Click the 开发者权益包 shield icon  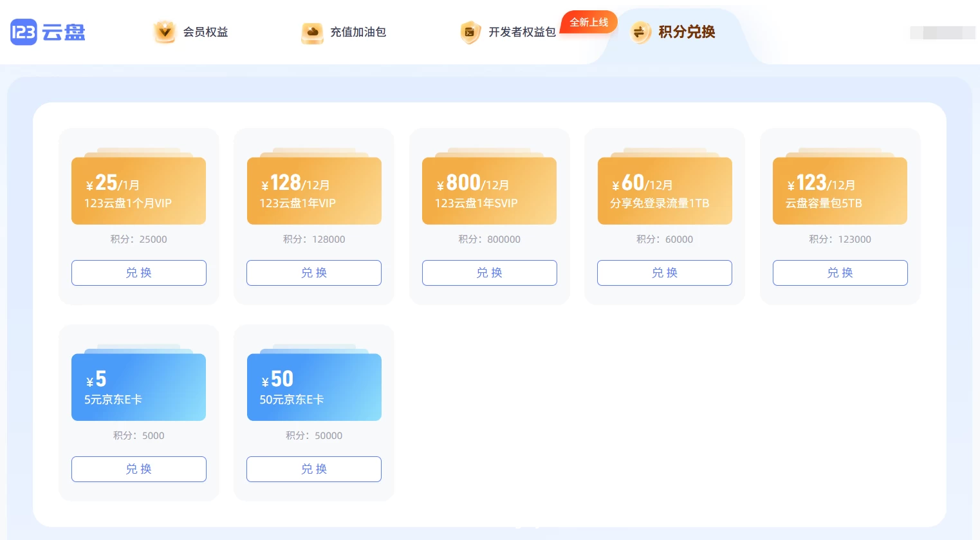point(470,32)
